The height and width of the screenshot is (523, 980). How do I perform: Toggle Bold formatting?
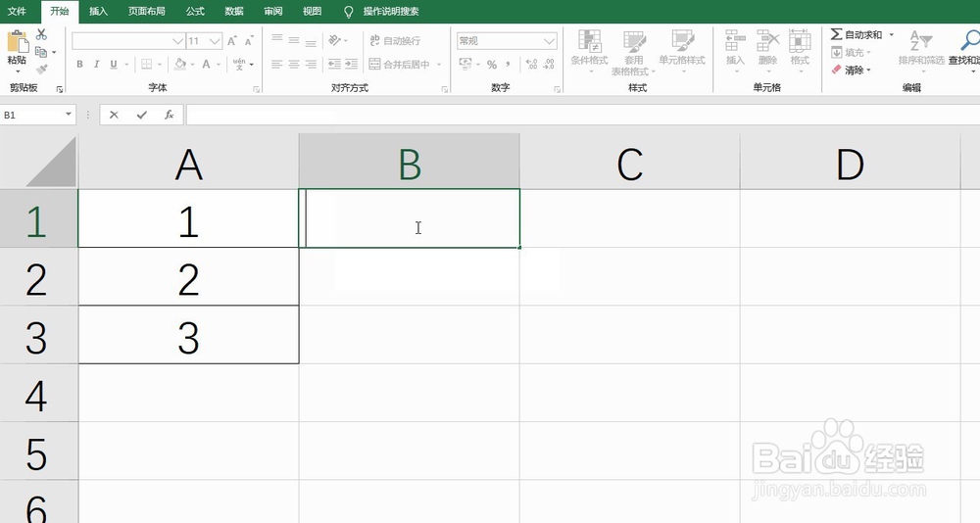(x=80, y=65)
